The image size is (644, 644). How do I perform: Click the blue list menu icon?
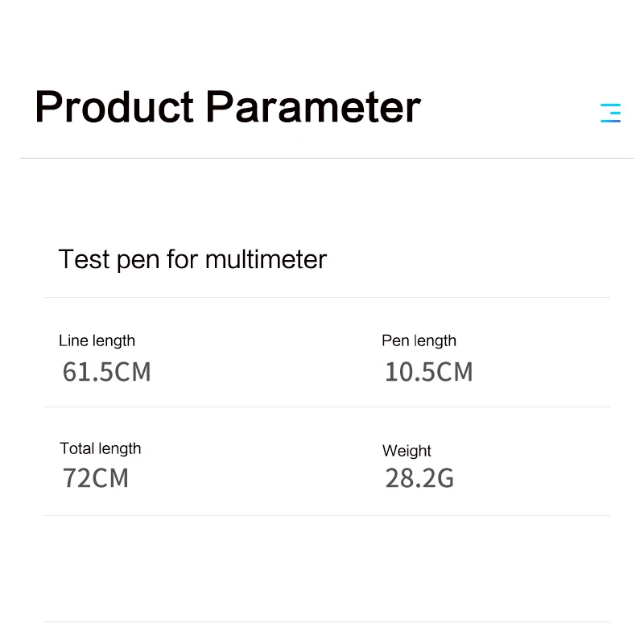610,113
